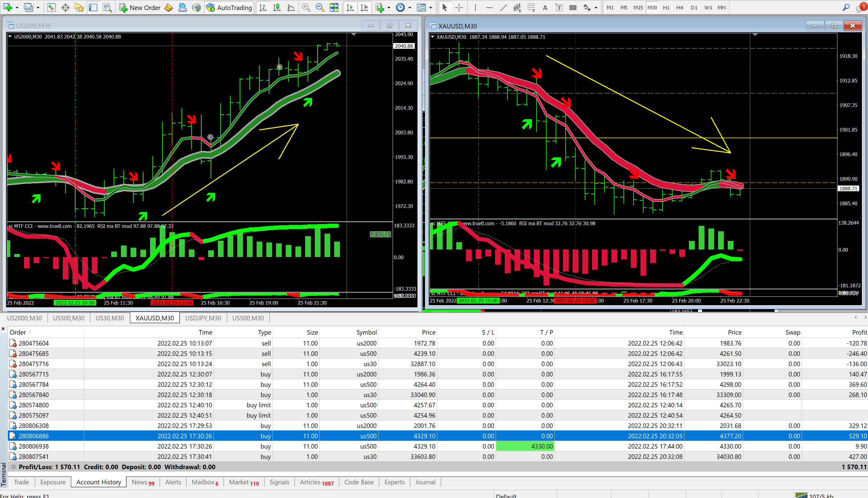Click the green 4330.00 T/P cell

pyautogui.click(x=525, y=446)
